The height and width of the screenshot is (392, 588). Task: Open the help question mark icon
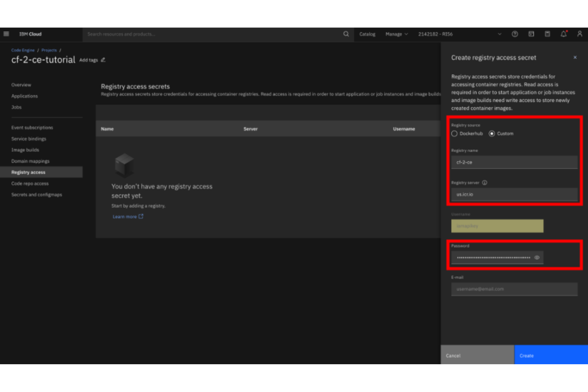point(514,34)
